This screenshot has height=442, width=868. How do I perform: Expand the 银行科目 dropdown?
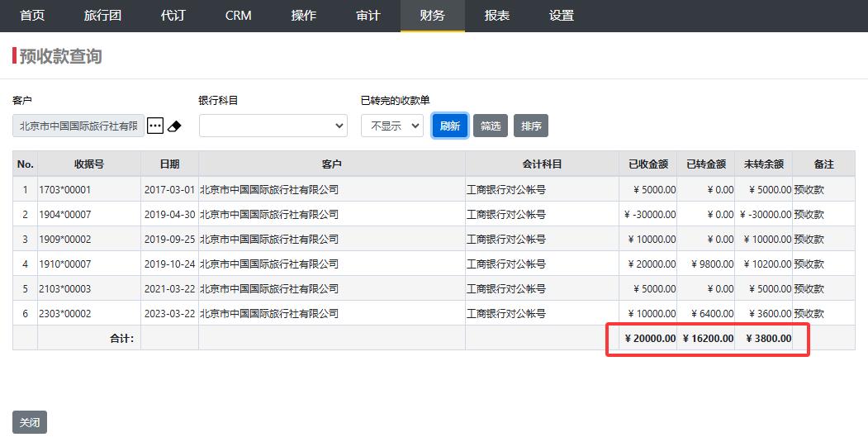[273, 126]
